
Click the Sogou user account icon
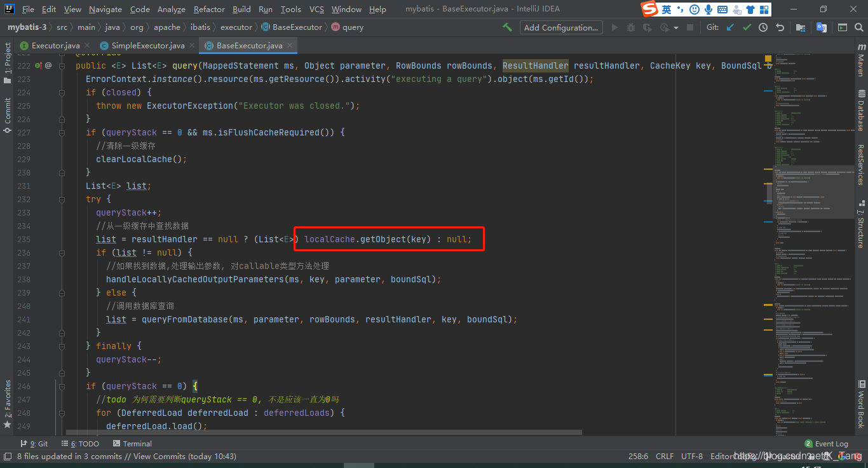(x=736, y=10)
